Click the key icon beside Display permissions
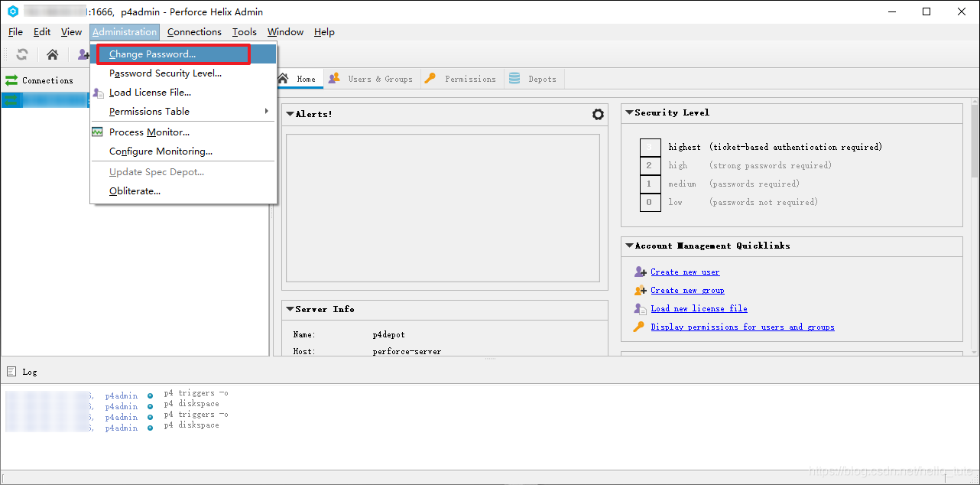Screen dimensions: 980x485 click(640, 327)
